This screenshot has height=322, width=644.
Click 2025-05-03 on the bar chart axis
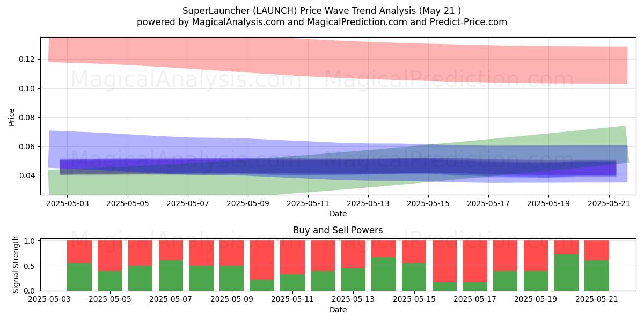click(49, 300)
